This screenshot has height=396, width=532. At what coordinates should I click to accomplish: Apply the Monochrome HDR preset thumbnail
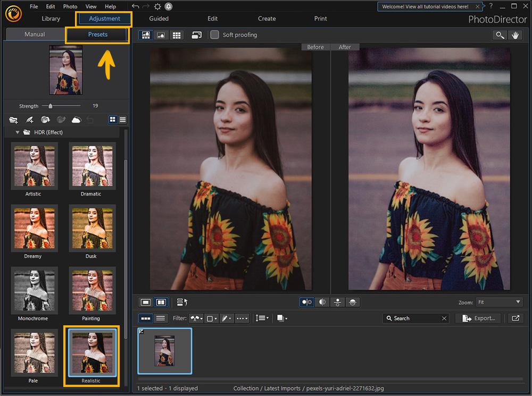(33, 290)
